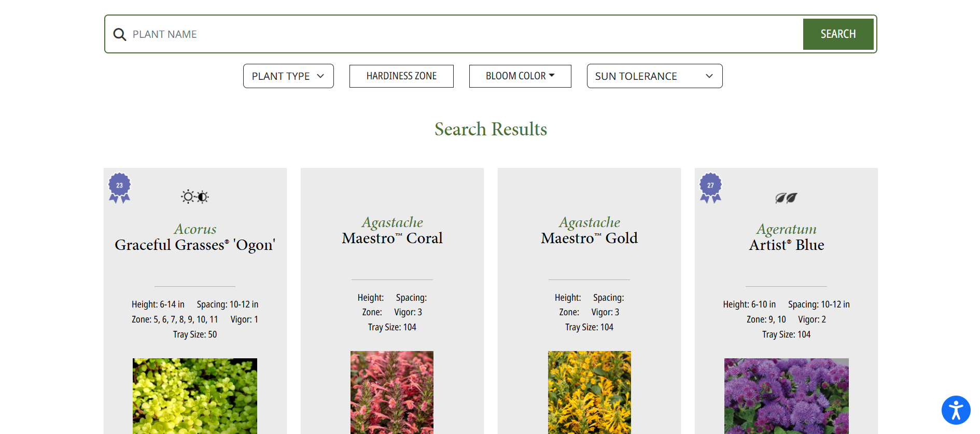Image resolution: width=980 pixels, height=434 pixels.
Task: Click the part sun icon on Acorus card
Action: tap(203, 197)
